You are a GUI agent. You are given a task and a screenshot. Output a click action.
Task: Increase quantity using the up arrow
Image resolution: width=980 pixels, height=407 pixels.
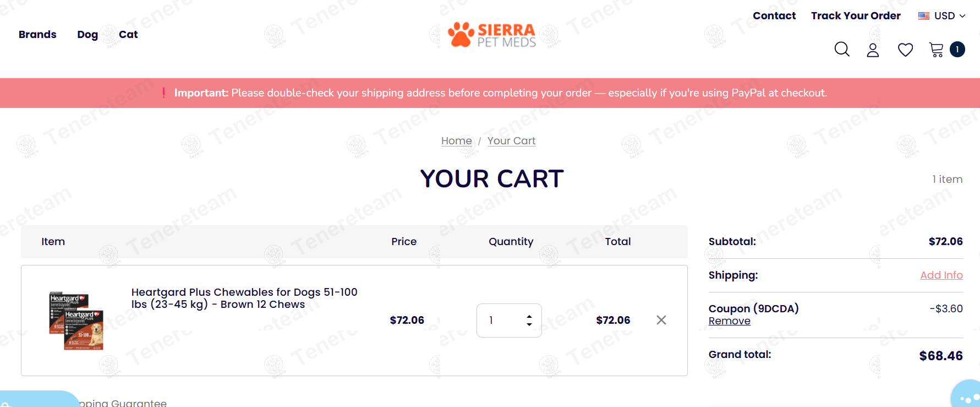click(x=529, y=317)
